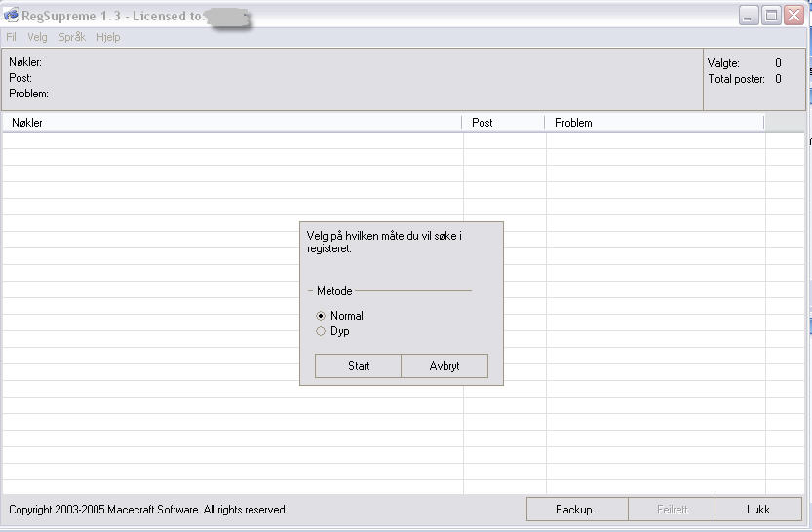Viewport: 812px width, 532px height.
Task: Open the Hjelp menu
Action: [108, 37]
